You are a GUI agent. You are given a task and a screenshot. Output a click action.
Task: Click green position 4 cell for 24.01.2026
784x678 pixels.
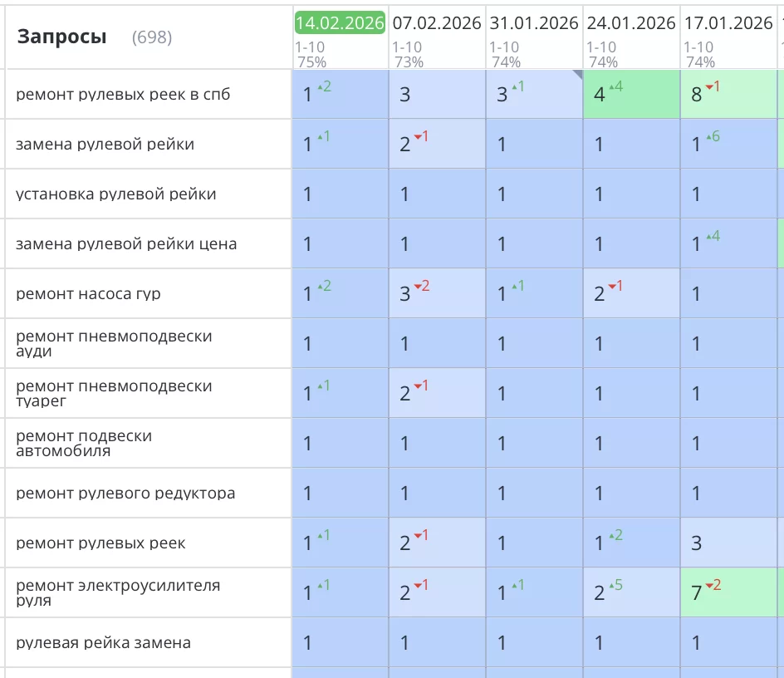coord(631,95)
